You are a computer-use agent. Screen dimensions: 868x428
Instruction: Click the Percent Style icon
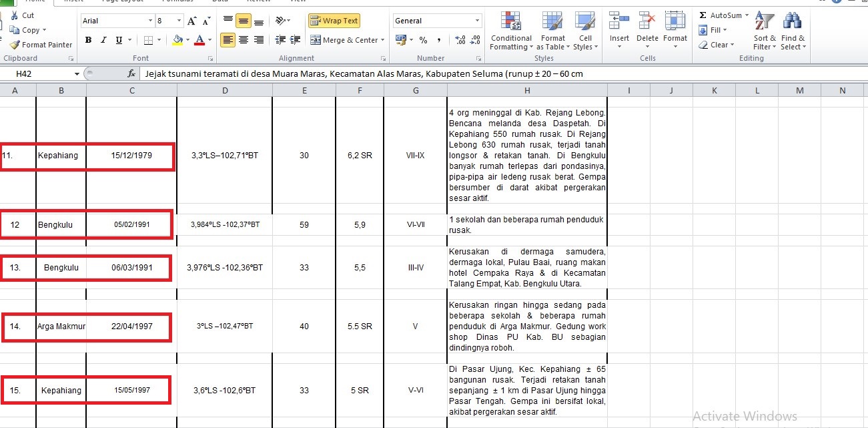423,40
